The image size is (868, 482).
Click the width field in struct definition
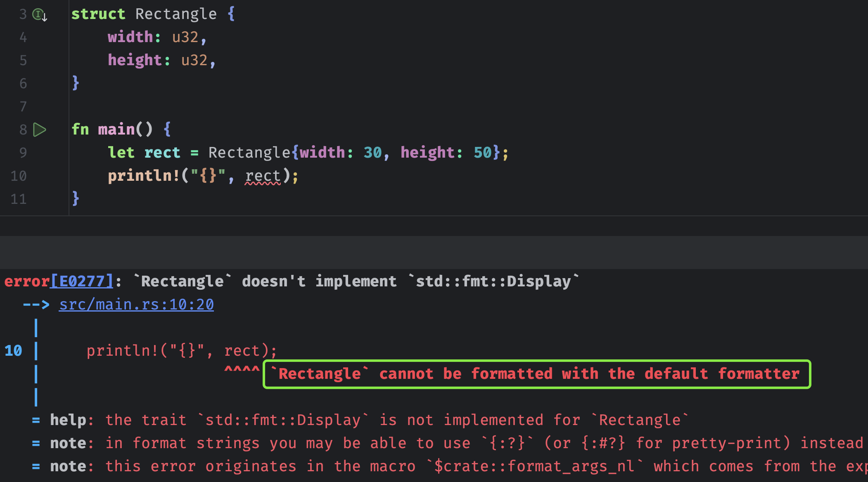(x=130, y=37)
